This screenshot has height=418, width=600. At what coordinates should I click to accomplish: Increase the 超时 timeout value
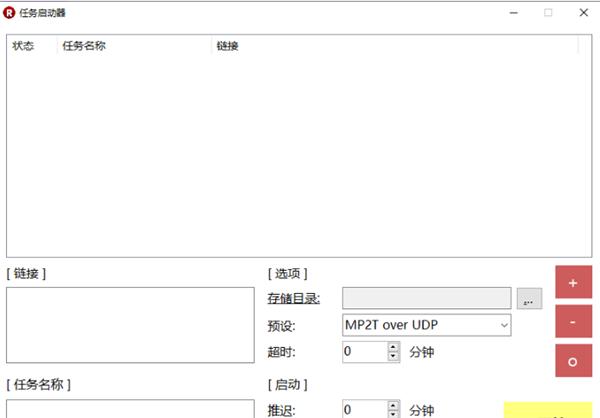point(393,347)
